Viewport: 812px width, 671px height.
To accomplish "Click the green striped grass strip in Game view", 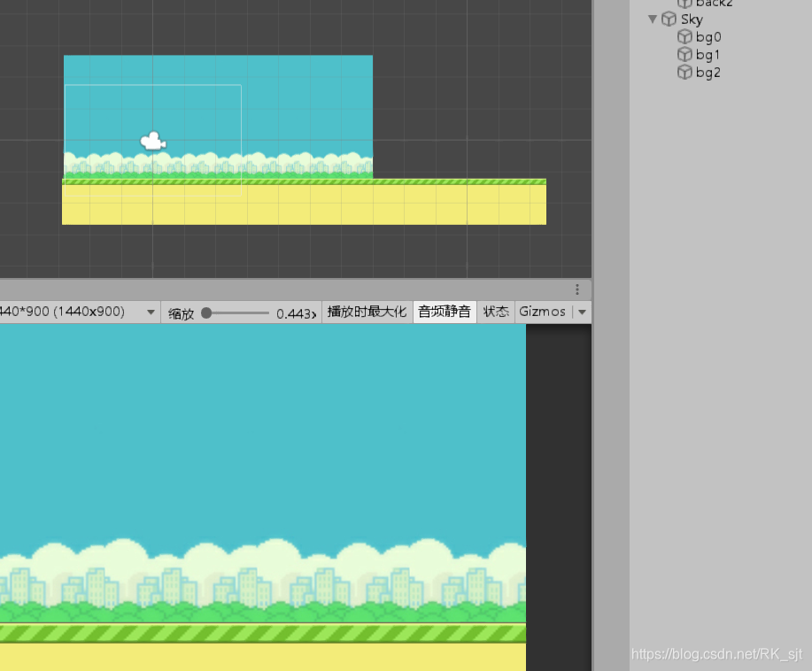I will coord(263,633).
